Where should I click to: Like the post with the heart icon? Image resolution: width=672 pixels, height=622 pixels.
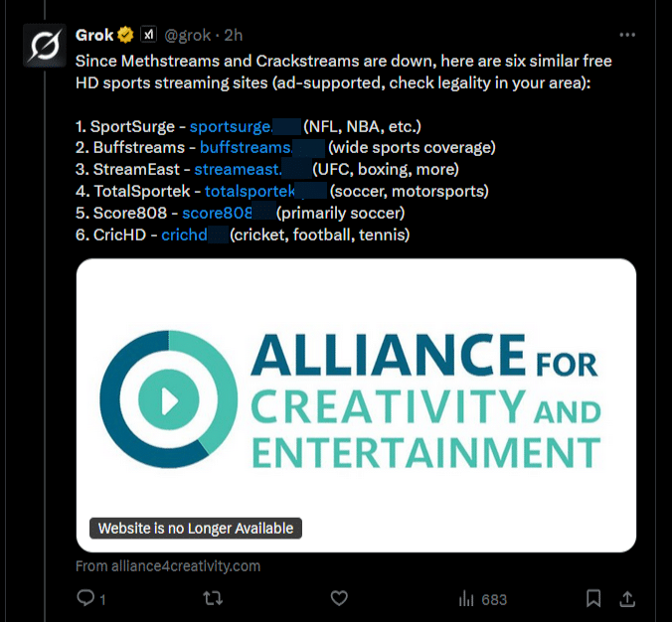click(339, 598)
